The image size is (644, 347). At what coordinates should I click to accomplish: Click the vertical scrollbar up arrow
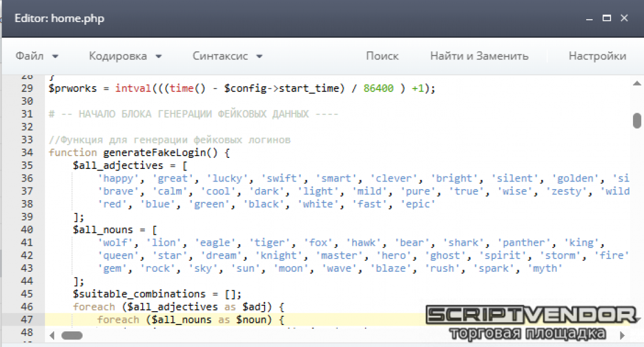click(637, 83)
